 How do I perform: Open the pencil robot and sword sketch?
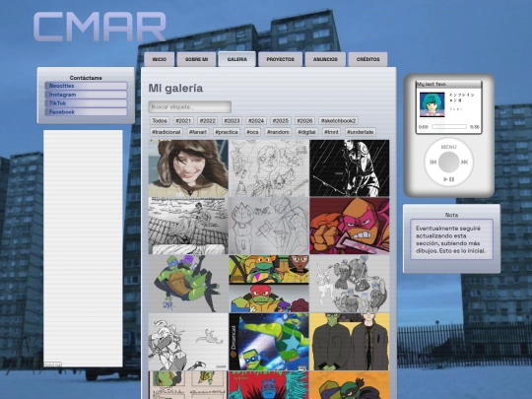tap(269, 226)
